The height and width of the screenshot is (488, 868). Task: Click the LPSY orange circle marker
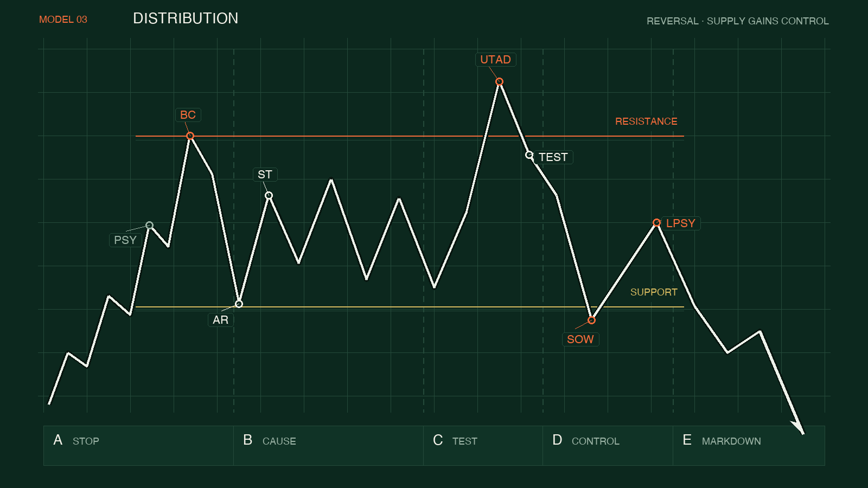pos(656,223)
